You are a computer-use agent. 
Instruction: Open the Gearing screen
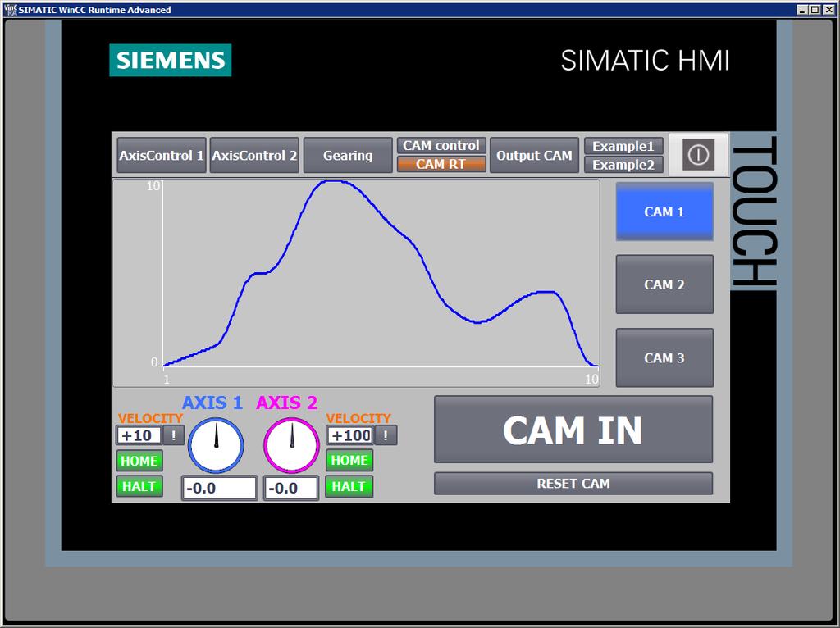(348, 155)
